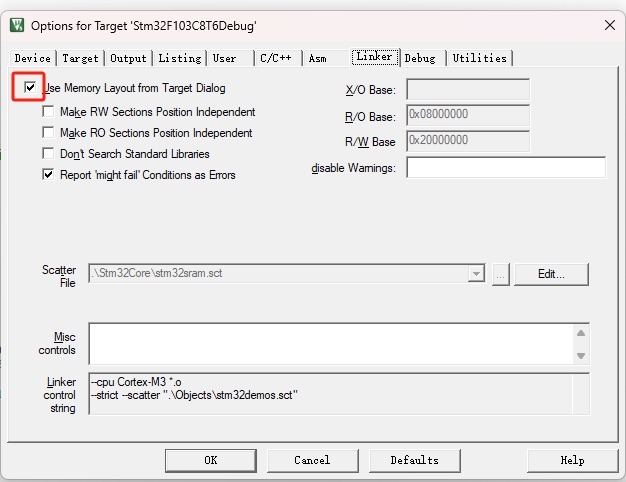The image size is (626, 482).
Task: Click the Edit... button for scatter file
Action: [551, 274]
